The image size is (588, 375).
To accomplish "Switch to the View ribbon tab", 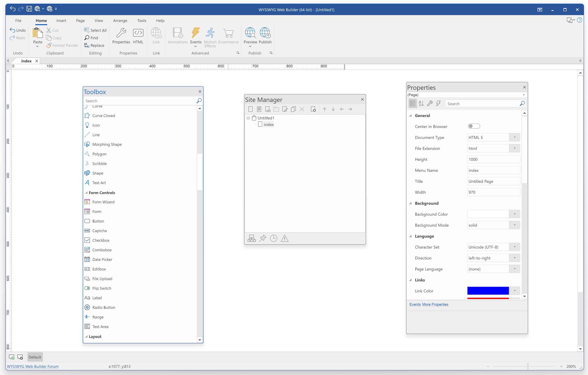I will [x=99, y=21].
